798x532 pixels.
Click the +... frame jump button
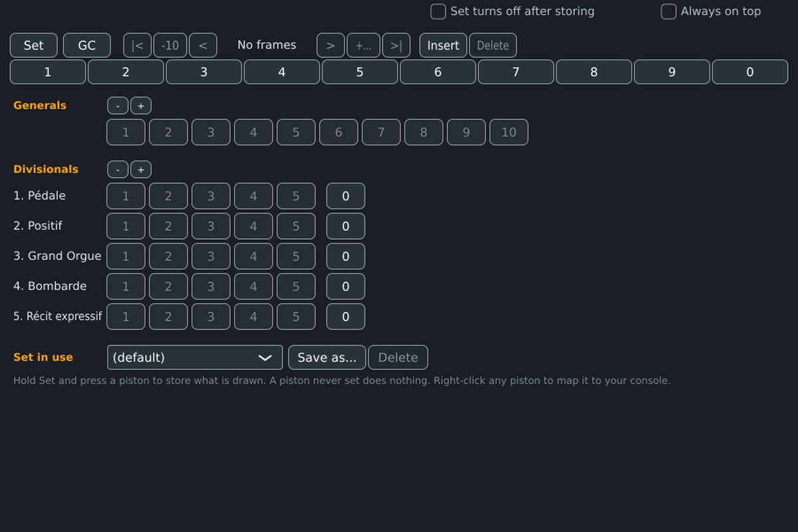pyautogui.click(x=364, y=45)
